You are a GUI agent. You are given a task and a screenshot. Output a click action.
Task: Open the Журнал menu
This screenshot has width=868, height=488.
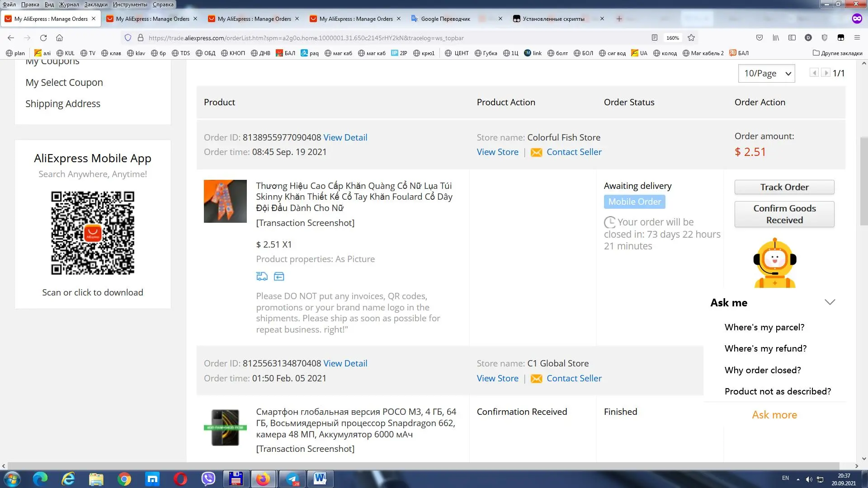[69, 5]
